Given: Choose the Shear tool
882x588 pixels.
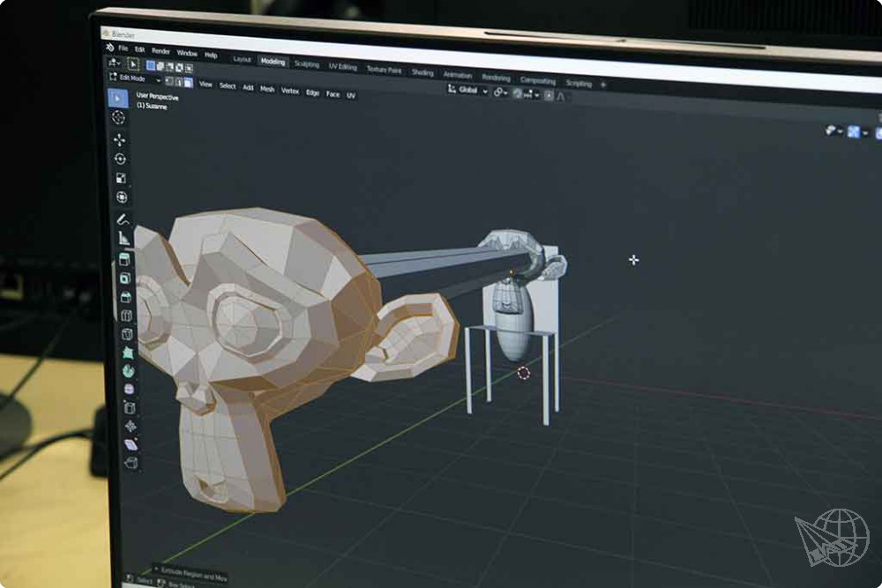Looking at the screenshot, I should point(131,444).
